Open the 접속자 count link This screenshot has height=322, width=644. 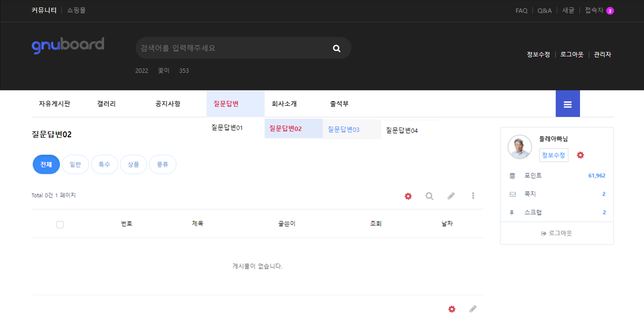tap(598, 10)
